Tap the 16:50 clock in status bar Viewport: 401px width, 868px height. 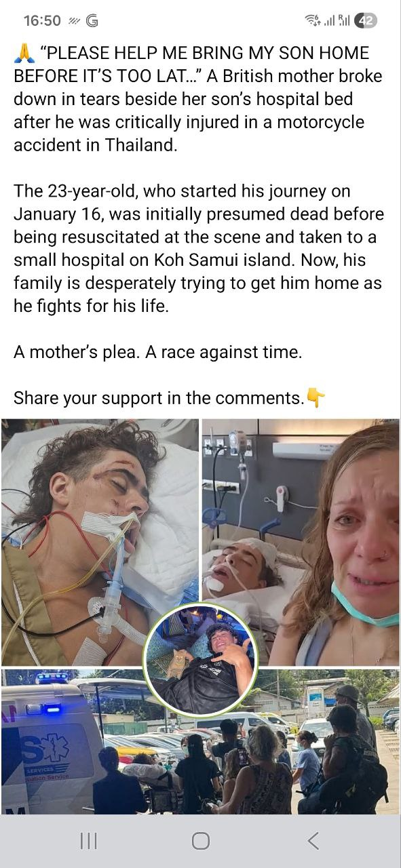[42, 20]
